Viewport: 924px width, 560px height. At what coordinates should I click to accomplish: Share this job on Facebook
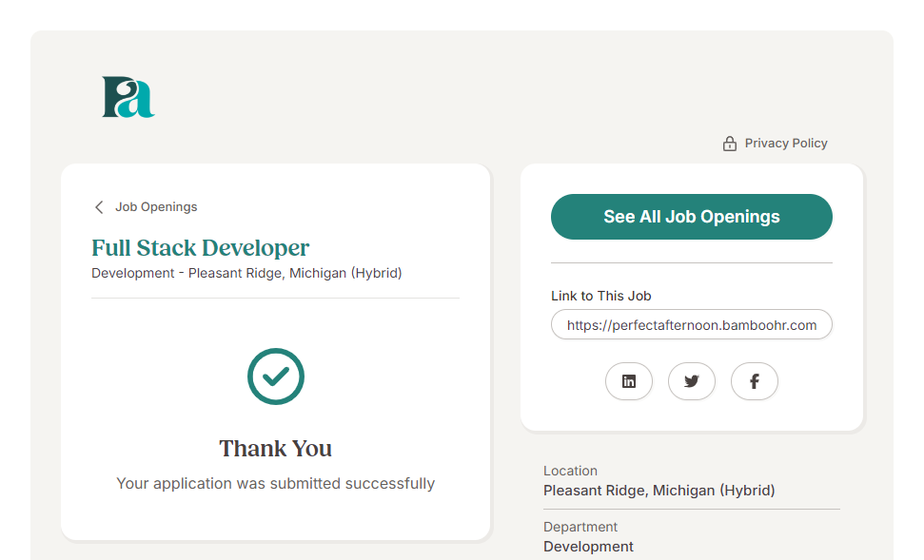click(755, 381)
